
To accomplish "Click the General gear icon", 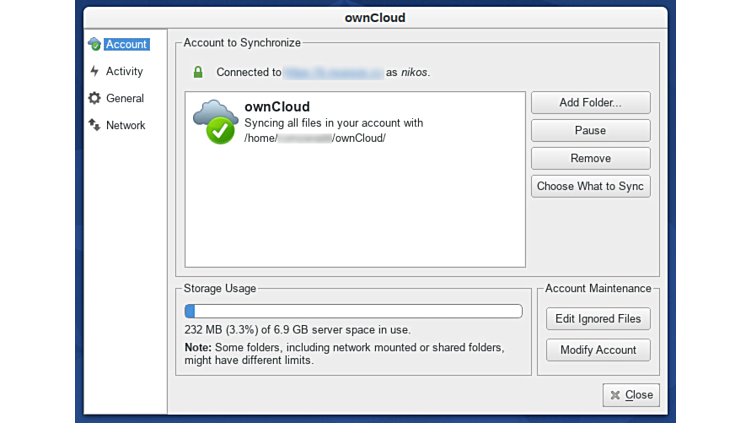I will tap(95, 98).
